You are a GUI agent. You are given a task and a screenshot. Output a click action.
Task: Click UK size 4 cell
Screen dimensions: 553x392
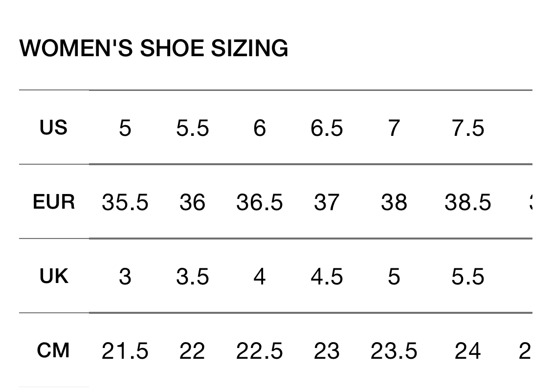[260, 277]
